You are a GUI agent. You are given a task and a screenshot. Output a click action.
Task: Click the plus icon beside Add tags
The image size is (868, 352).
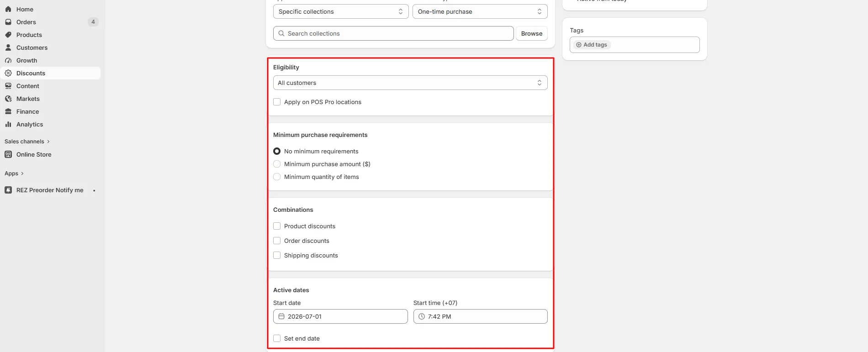coord(579,45)
